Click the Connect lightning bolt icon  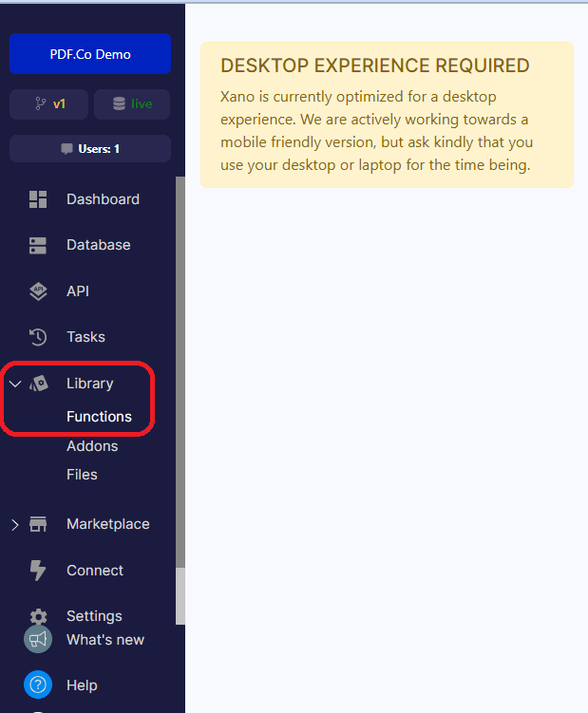38,571
